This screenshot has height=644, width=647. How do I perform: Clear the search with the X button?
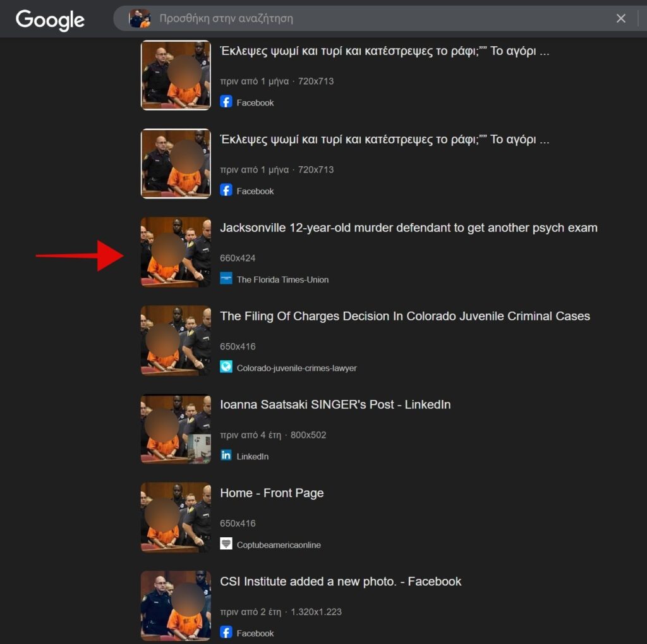(x=620, y=18)
